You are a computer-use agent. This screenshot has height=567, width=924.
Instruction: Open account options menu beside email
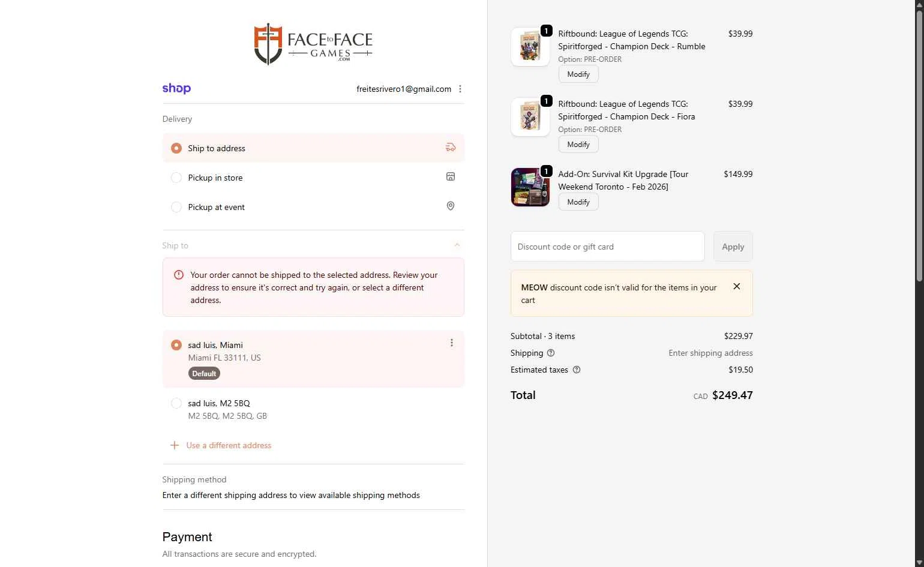point(460,89)
